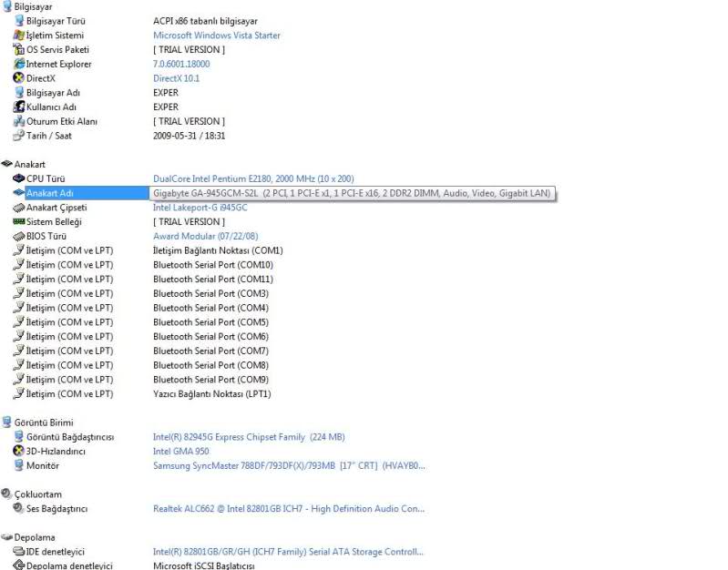Click the Monitör icon
The image size is (728, 570).
point(18,465)
